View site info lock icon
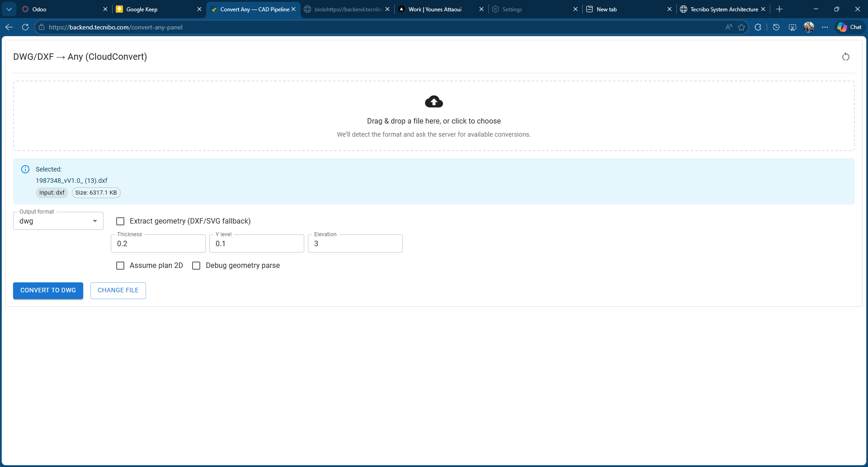The height and width of the screenshot is (467, 868). 42,27
